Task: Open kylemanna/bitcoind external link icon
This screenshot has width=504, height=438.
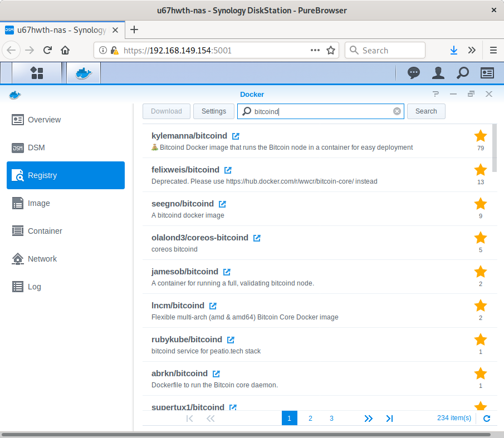Action: [x=236, y=136]
